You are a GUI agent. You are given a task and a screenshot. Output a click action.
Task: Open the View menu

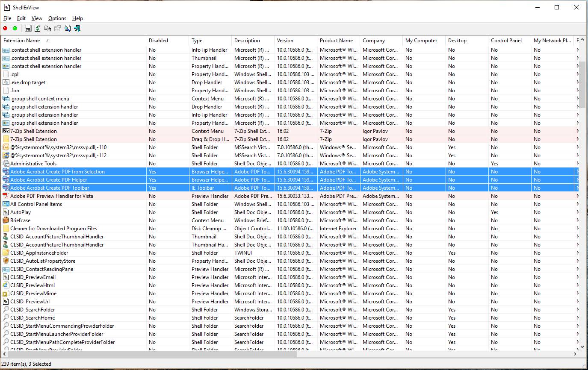pos(37,18)
